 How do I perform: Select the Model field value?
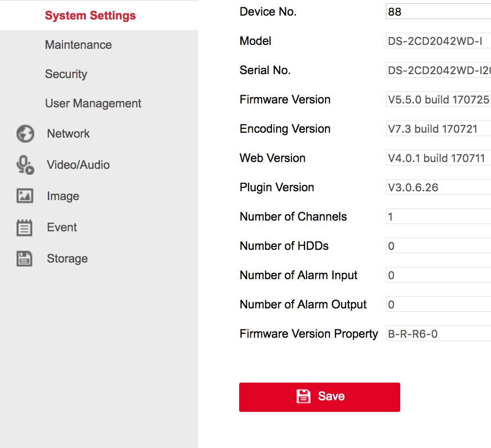click(438, 41)
